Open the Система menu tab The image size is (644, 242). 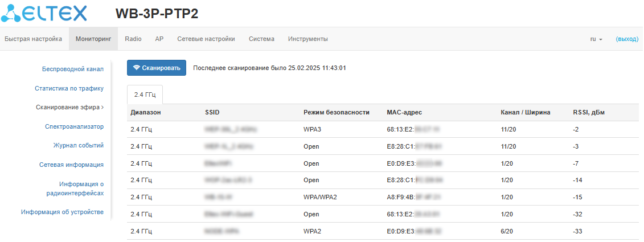(261, 39)
